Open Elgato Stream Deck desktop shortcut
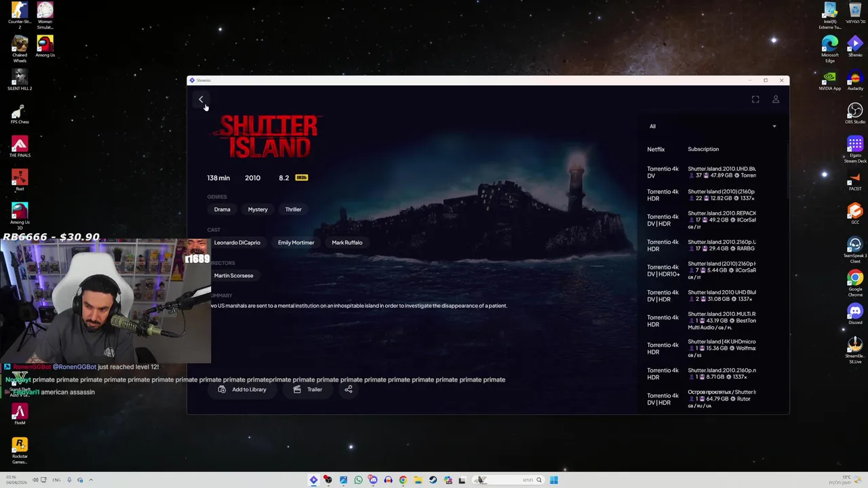This screenshot has width=868, height=488. 855,150
